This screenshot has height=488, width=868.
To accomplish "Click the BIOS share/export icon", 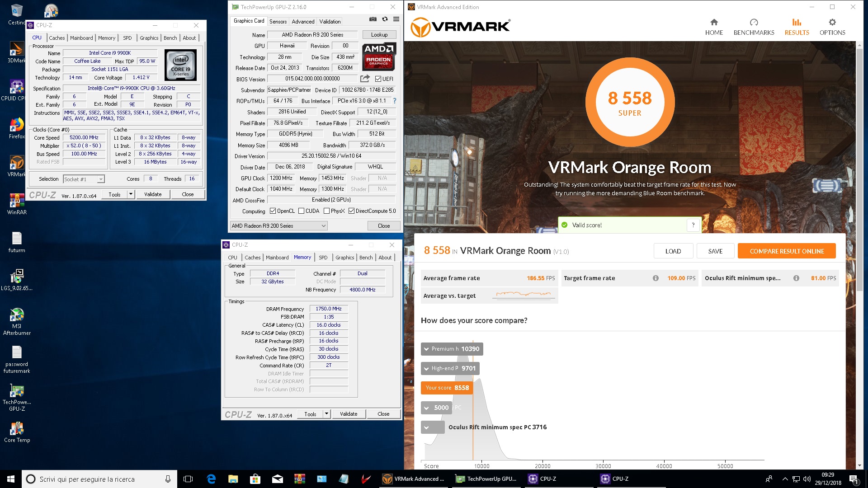I will point(365,79).
